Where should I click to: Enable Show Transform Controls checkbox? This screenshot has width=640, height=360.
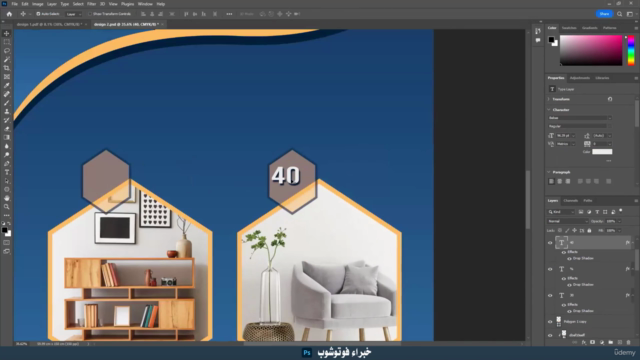[x=90, y=14]
